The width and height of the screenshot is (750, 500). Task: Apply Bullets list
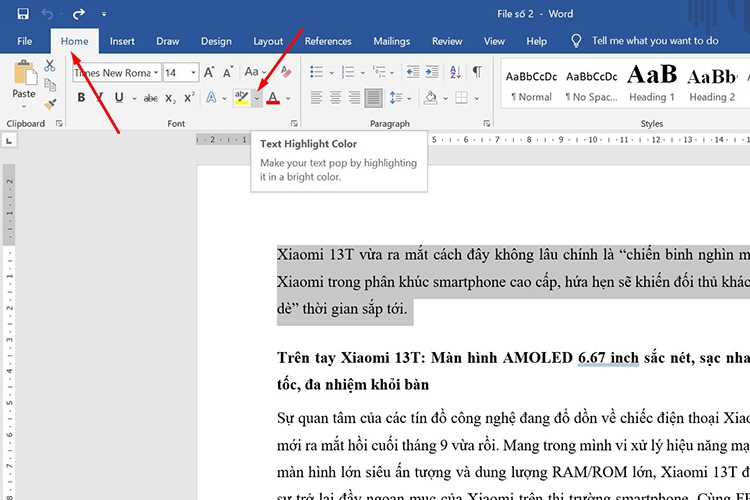(317, 72)
